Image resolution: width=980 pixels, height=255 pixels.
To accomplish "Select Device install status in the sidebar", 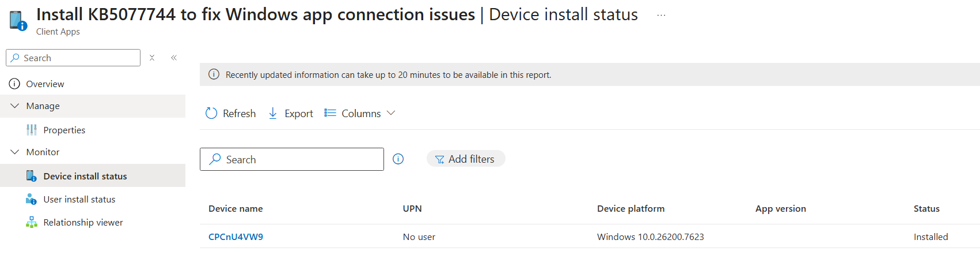I will tap(85, 177).
